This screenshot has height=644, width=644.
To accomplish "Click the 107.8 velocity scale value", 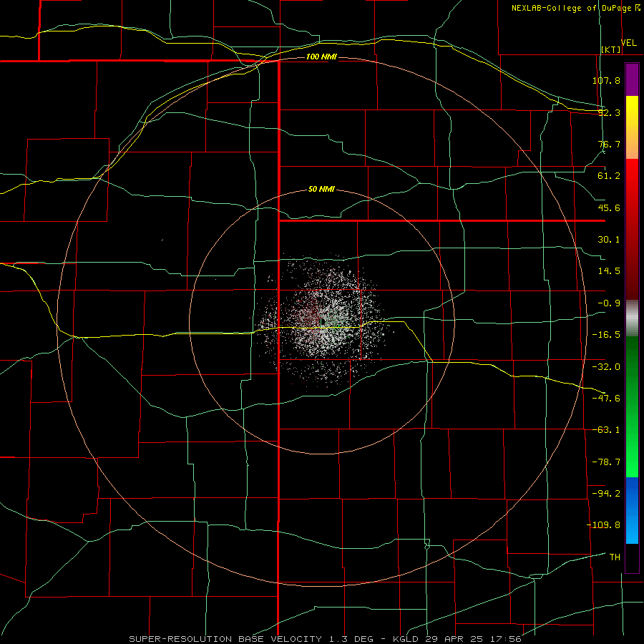I will tap(606, 80).
